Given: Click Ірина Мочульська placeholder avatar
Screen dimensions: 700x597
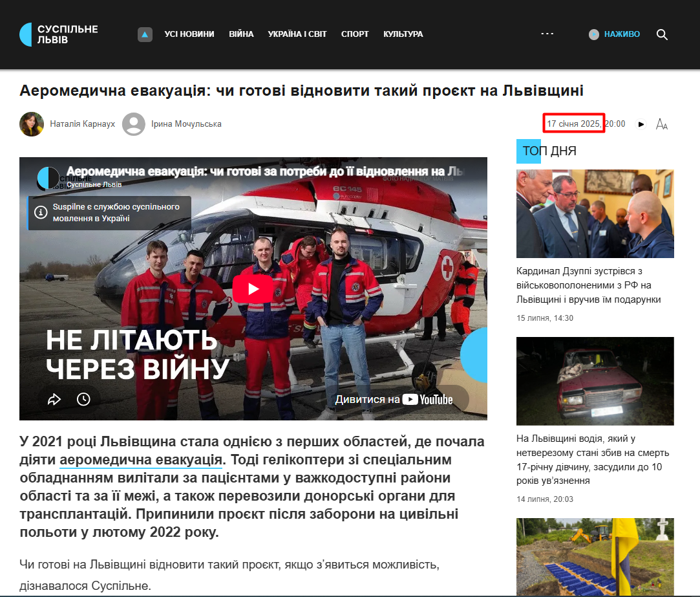Looking at the screenshot, I should click(x=134, y=124).
